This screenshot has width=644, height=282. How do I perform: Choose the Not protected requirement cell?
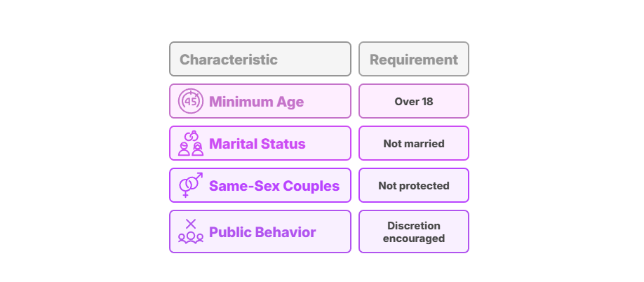414,185
